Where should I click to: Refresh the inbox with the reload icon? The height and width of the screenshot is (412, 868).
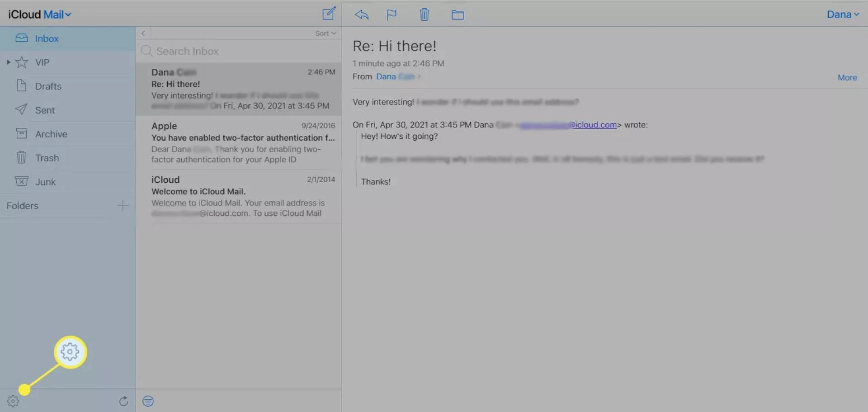click(x=123, y=401)
